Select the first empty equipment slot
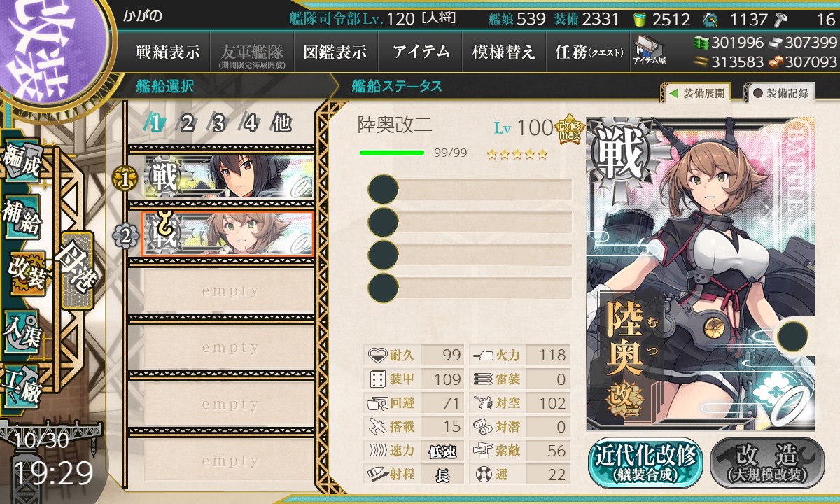This screenshot has width=840, height=504. 470,190
